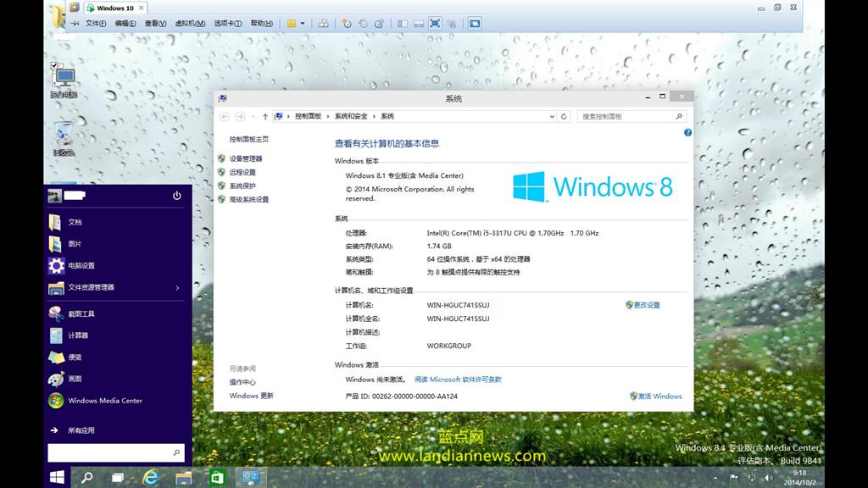868x488 pixels.
Task: Click the taskbar clock showing 9:18
Action: (x=799, y=478)
